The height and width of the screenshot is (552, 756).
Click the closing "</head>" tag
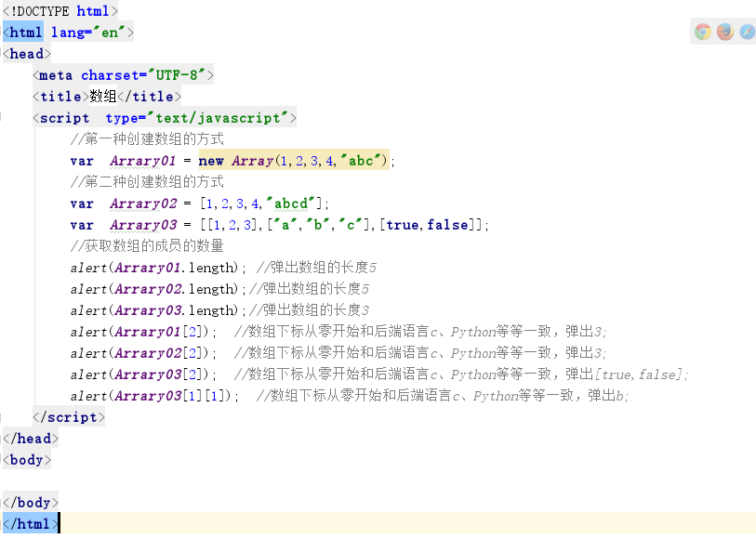(31, 439)
